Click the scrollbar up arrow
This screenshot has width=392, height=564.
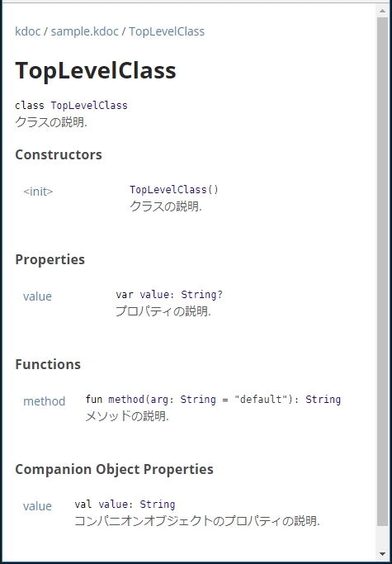tap(383, 11)
